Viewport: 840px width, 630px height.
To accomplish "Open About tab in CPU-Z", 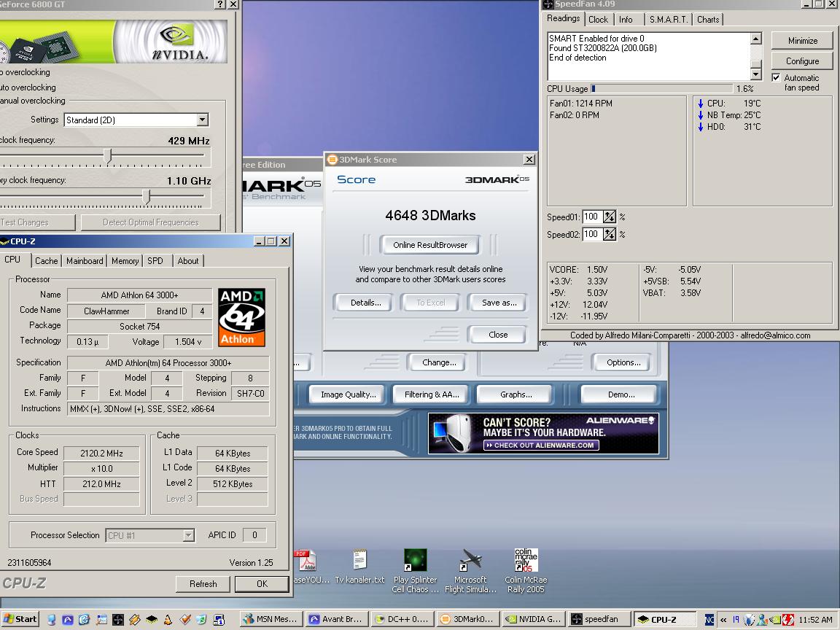I will 188,261.
